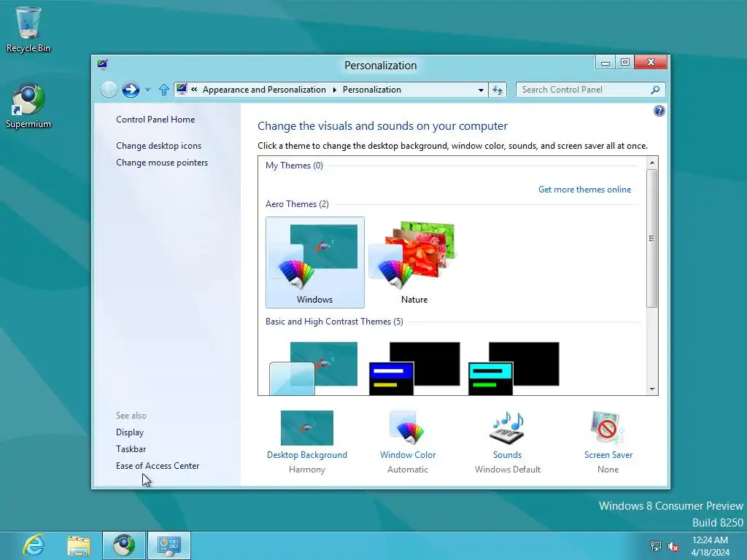The height and width of the screenshot is (560, 747).
Task: Click the Window Color link text
Action: (x=408, y=455)
